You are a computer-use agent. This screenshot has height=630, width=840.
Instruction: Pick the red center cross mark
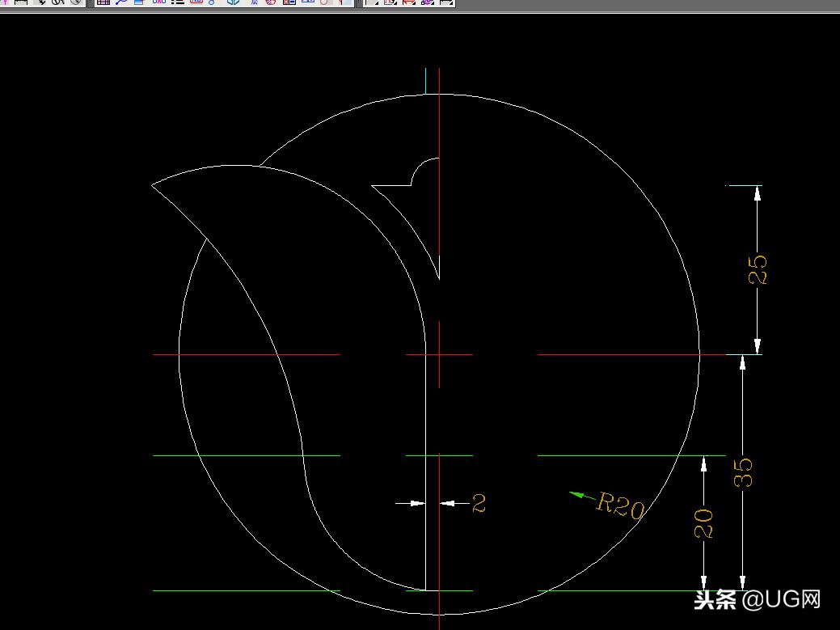coord(439,354)
